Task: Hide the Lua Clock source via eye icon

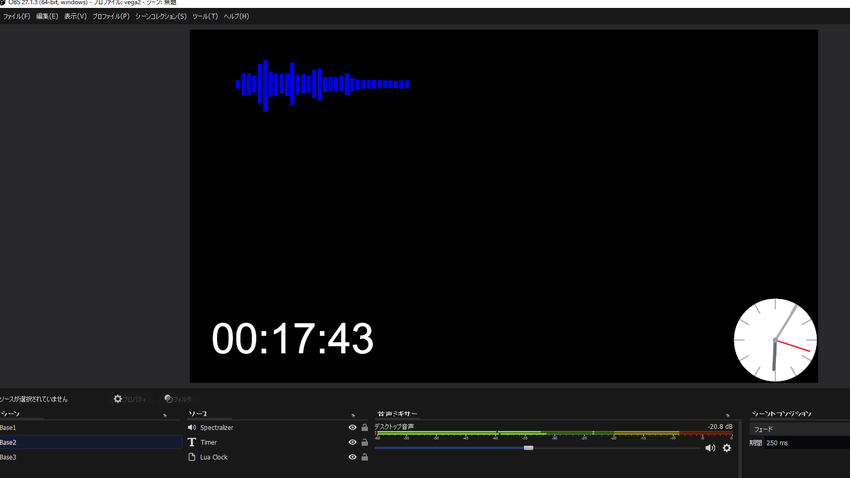Action: (352, 457)
